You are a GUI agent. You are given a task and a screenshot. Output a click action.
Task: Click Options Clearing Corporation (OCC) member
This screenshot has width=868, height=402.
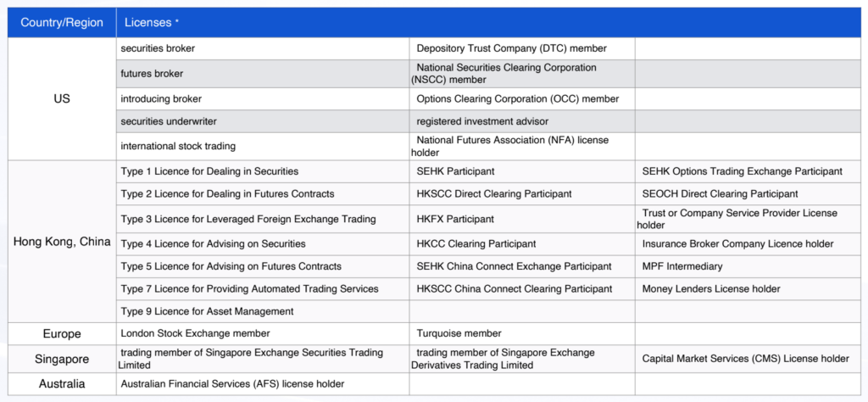click(522, 99)
